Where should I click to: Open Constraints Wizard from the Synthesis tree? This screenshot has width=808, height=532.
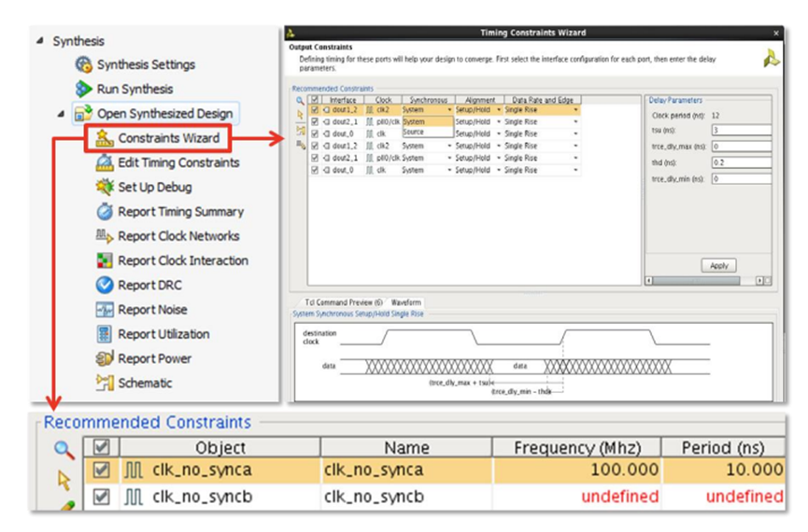[x=168, y=139]
